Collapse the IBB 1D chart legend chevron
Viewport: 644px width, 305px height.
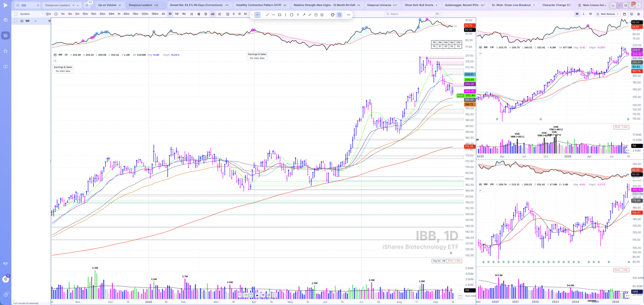pos(55,61)
